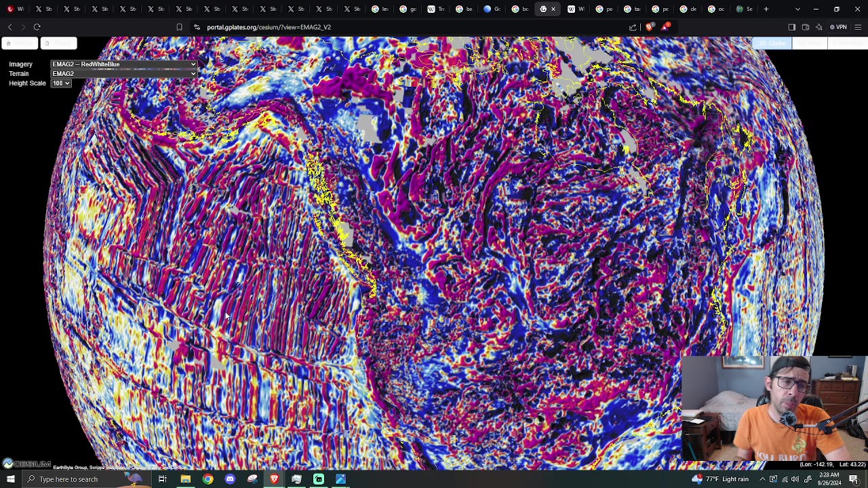This screenshot has width=868, height=488.
Task: Open a new browser tab
Action: coord(766,9)
